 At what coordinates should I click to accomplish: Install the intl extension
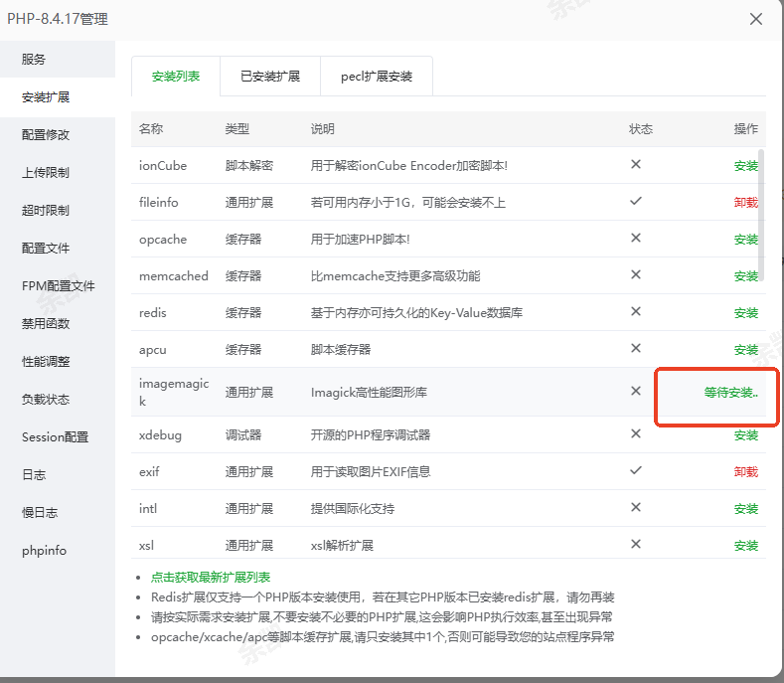(x=745, y=508)
